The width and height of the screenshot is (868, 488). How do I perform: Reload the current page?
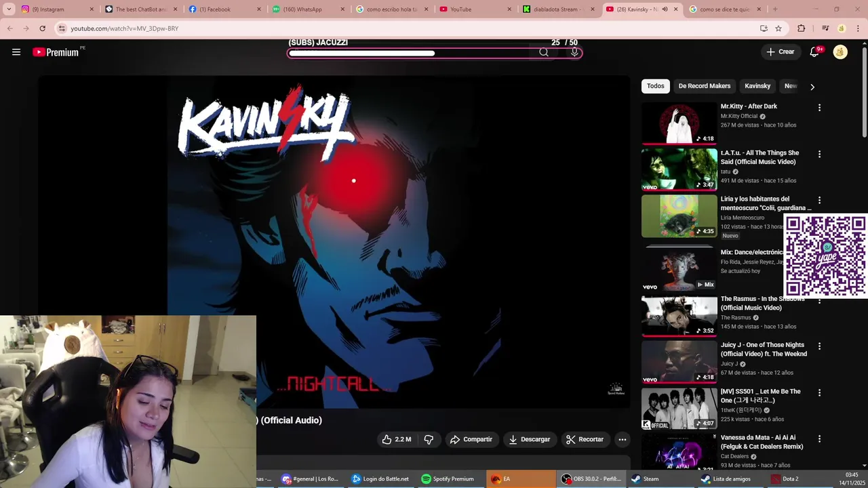click(x=42, y=28)
